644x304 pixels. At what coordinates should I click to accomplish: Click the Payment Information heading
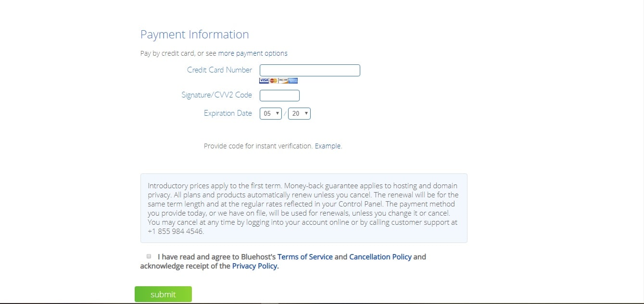pyautogui.click(x=195, y=35)
